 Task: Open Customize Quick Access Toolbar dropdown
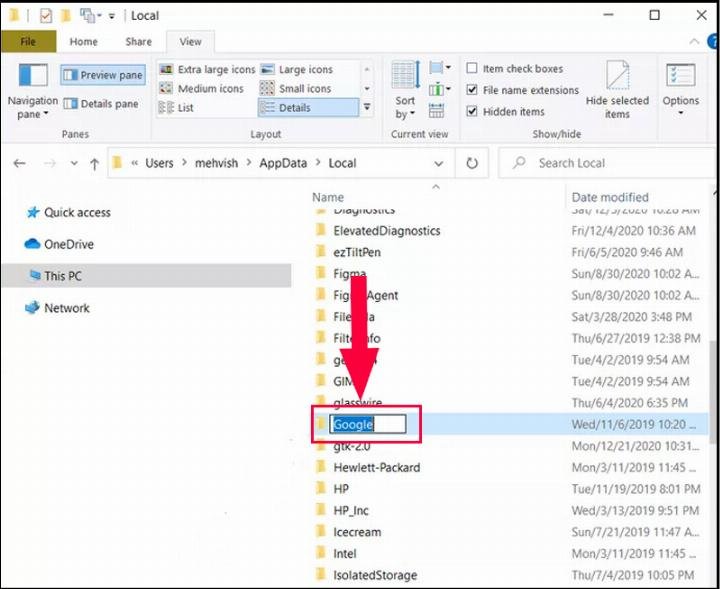pyautogui.click(x=112, y=17)
